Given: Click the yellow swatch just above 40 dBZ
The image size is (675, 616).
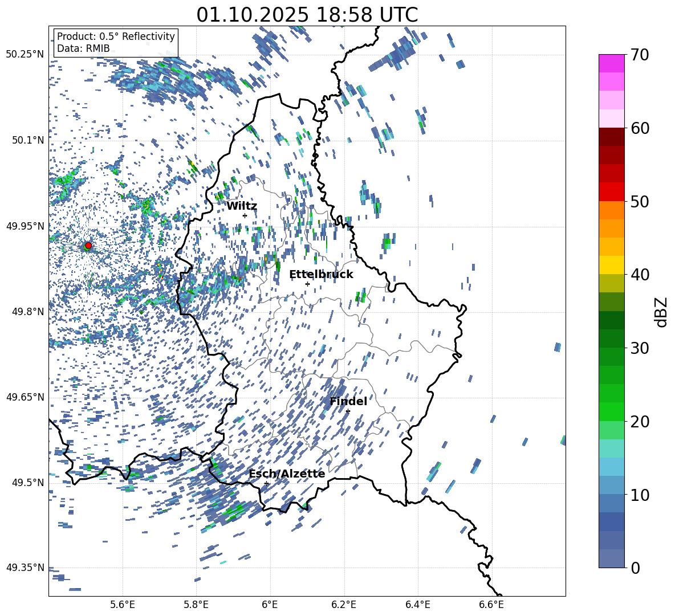Looking at the screenshot, I should pos(611,265).
